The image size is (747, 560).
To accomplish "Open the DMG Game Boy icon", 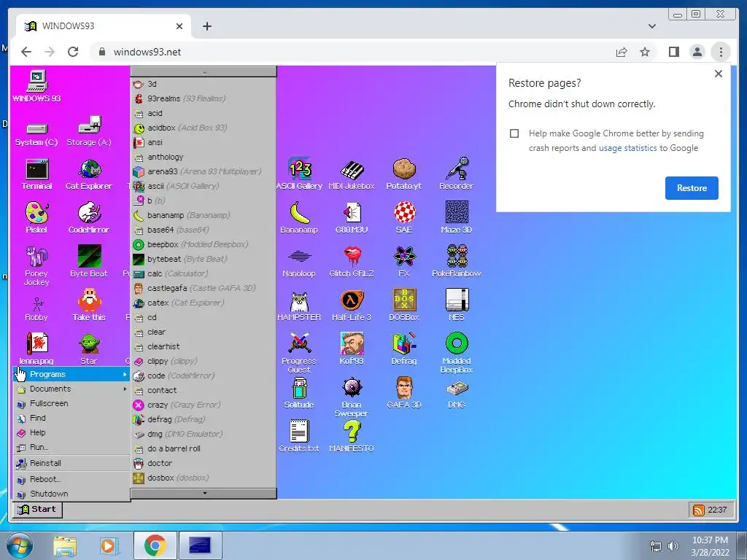I will 457,393.
